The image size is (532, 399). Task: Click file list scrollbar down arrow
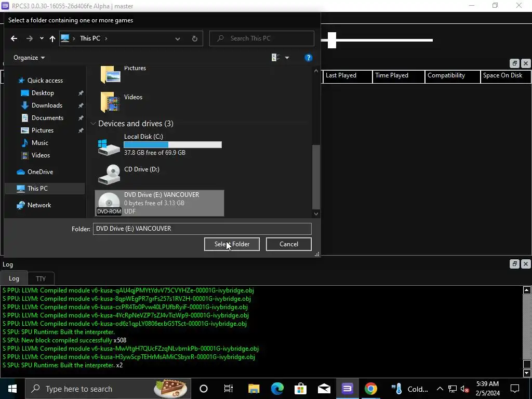[316, 214]
